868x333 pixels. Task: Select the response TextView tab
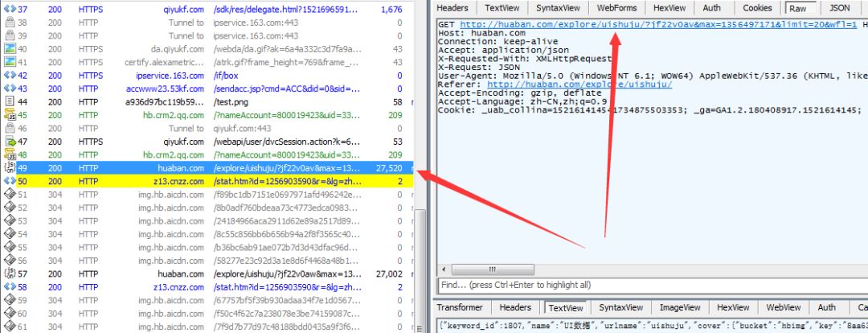pyautogui.click(x=566, y=307)
